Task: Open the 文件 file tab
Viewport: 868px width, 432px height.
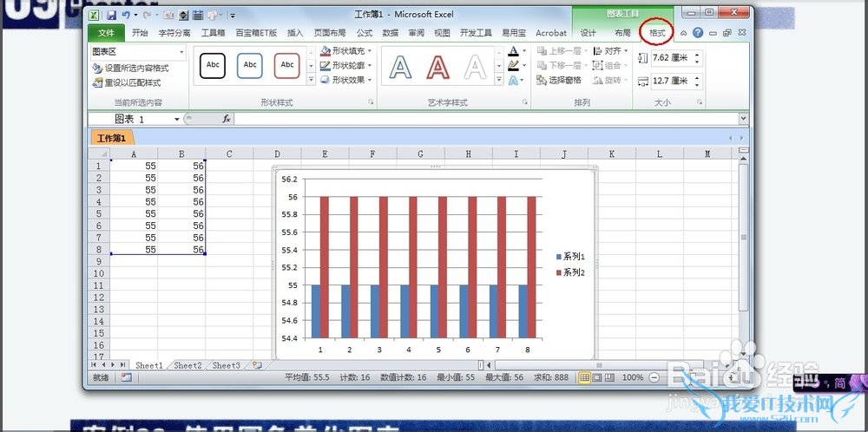Action: (x=106, y=33)
